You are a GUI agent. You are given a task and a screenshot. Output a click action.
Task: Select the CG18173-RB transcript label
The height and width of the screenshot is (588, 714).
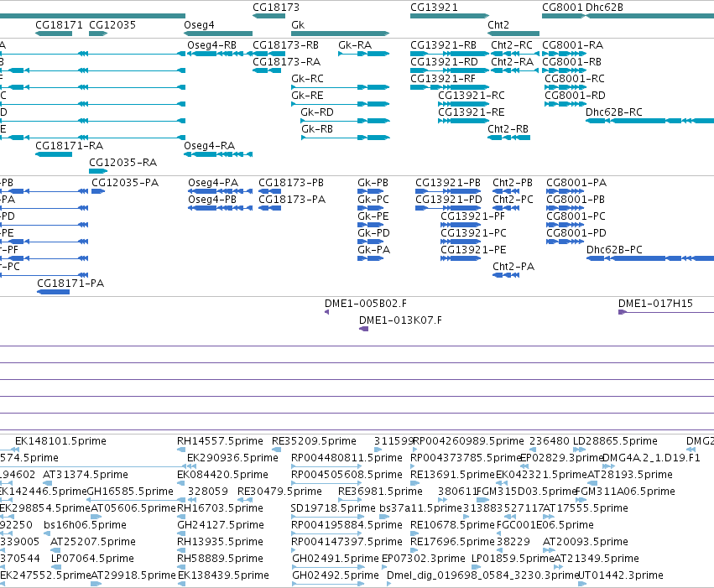[x=285, y=45]
